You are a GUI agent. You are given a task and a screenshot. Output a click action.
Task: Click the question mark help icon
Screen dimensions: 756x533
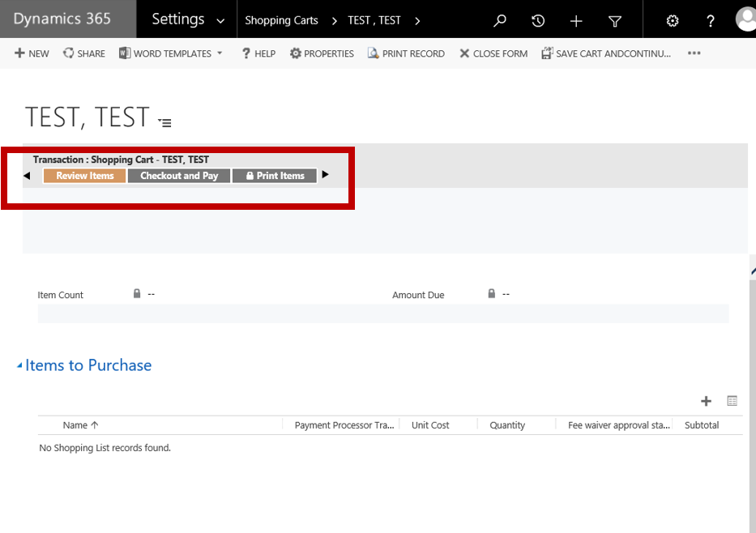[711, 21]
